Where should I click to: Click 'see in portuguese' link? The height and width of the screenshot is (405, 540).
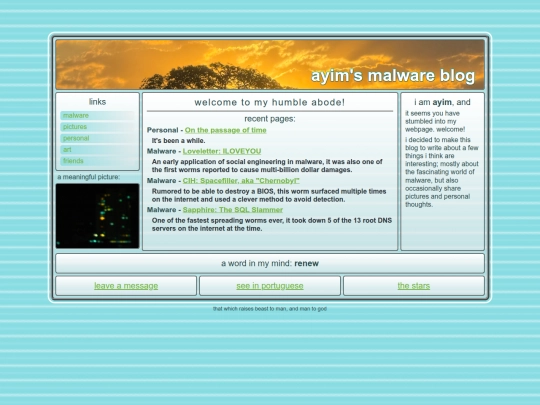click(270, 286)
